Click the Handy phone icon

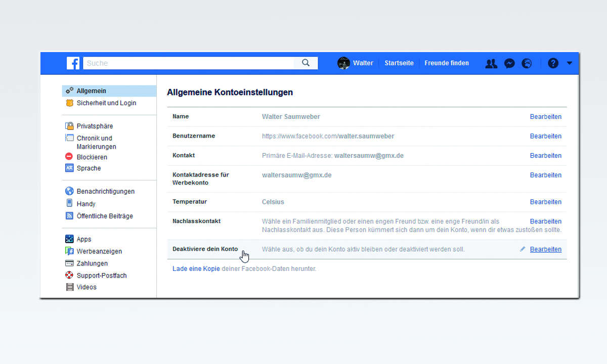point(70,203)
